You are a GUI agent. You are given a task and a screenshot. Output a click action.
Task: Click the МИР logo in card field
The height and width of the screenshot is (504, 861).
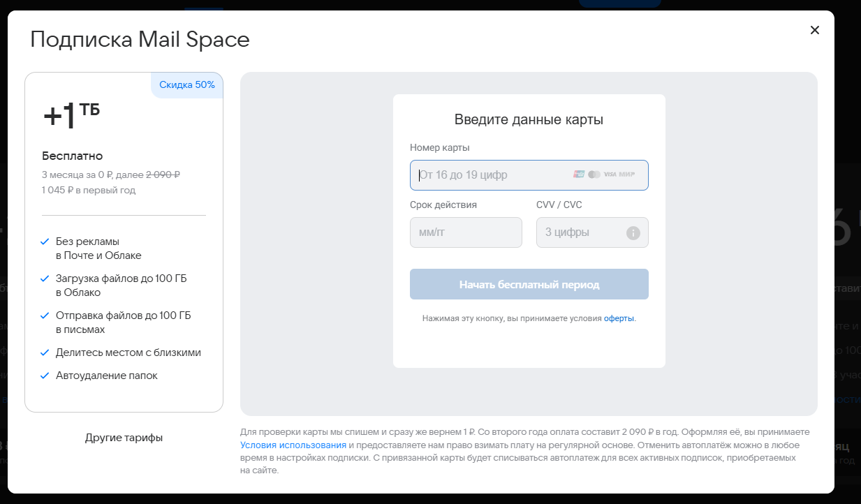click(627, 175)
